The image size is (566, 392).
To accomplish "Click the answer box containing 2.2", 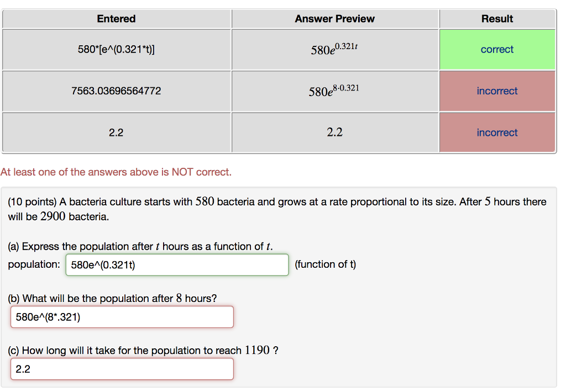I will (x=122, y=368).
